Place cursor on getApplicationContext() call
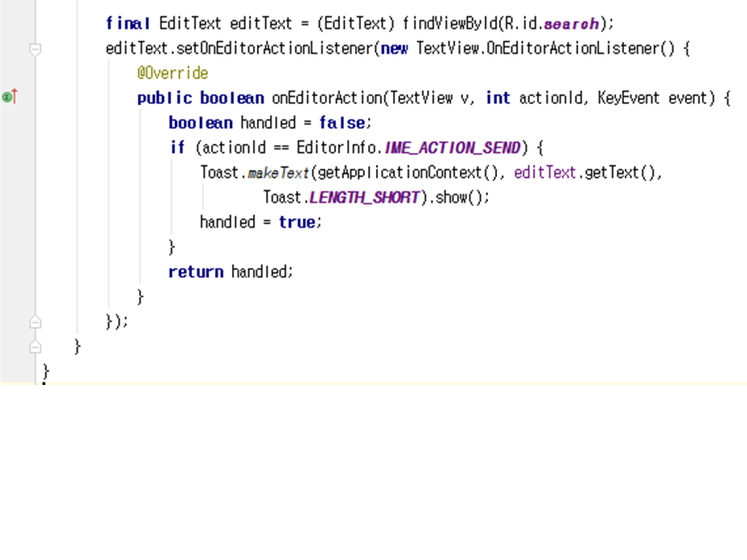This screenshot has width=747, height=560. point(402,173)
